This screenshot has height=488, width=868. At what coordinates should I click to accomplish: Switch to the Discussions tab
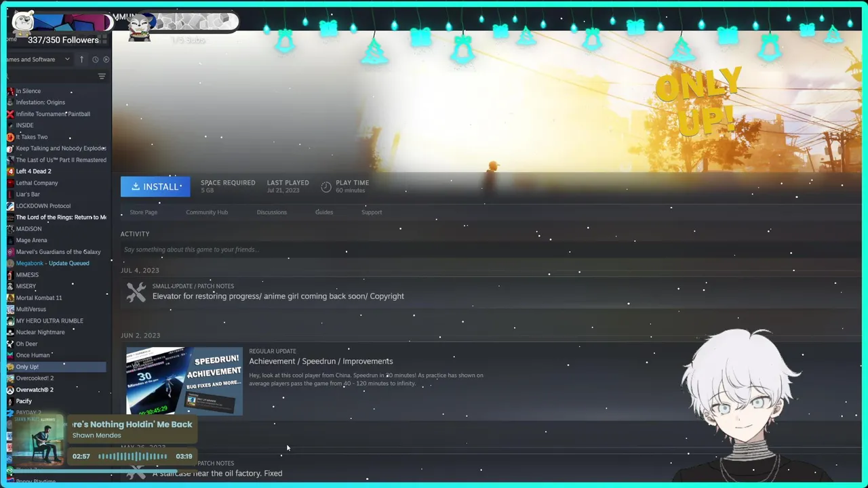click(271, 212)
